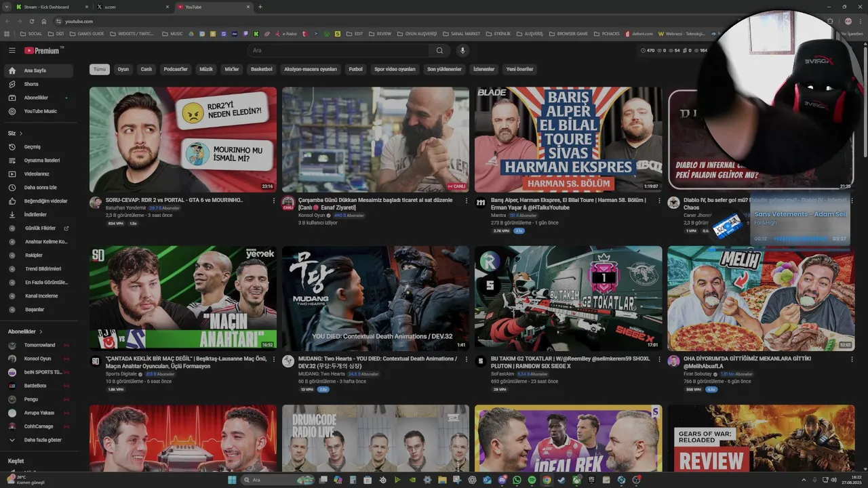Open the MAÇIN ANAHTARI video thumbnail
This screenshot has height=488, width=868.
(x=183, y=298)
